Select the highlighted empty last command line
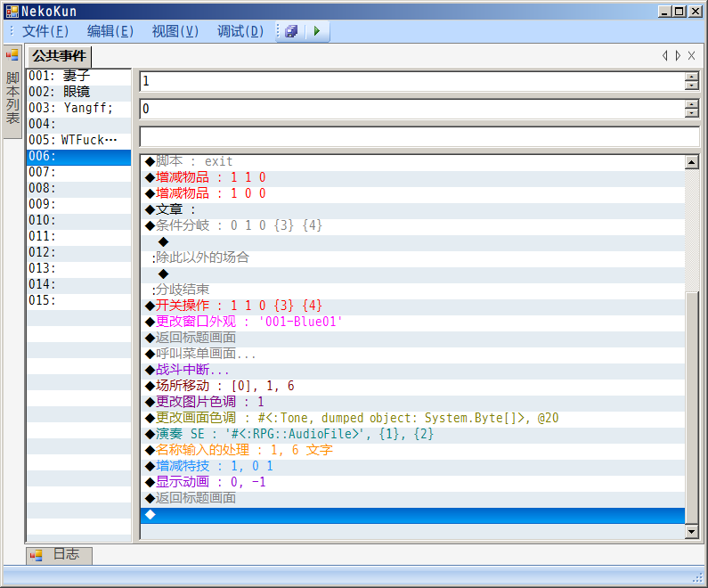The height and width of the screenshot is (588, 708). tap(412, 515)
